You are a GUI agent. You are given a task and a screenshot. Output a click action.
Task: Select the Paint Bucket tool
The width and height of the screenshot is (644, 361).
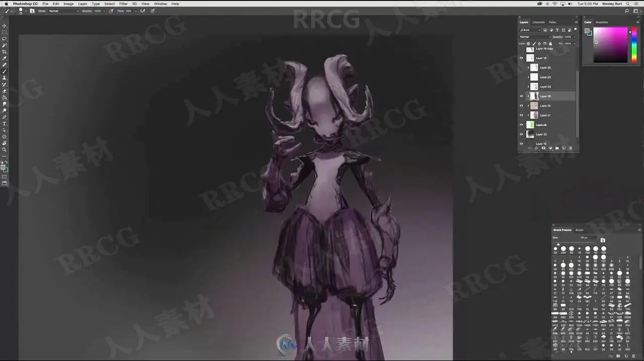point(5,97)
